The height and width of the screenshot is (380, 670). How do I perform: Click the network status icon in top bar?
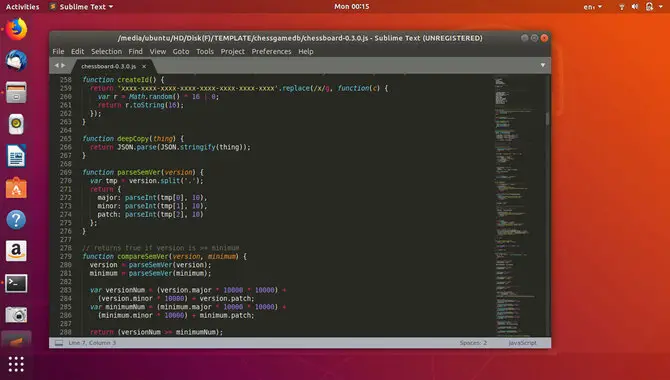622,7
